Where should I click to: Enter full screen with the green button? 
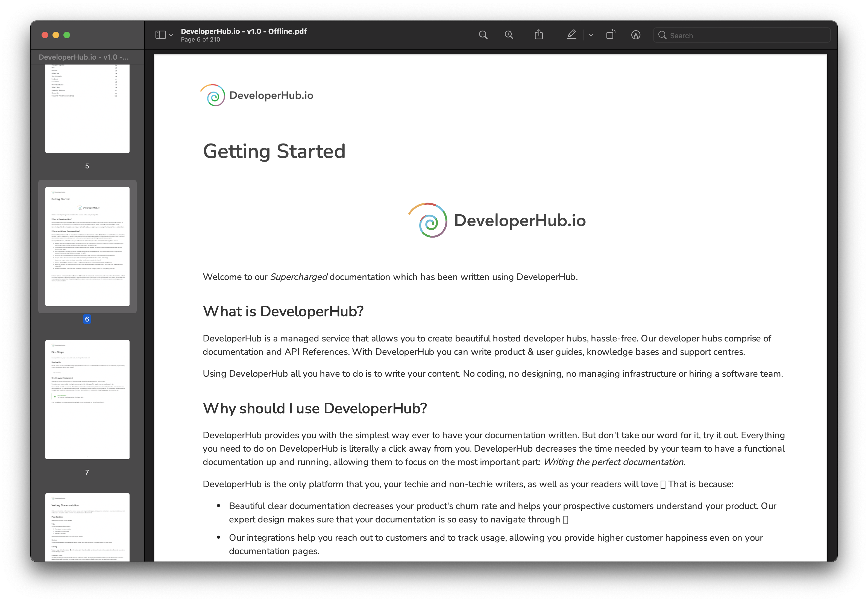67,35
